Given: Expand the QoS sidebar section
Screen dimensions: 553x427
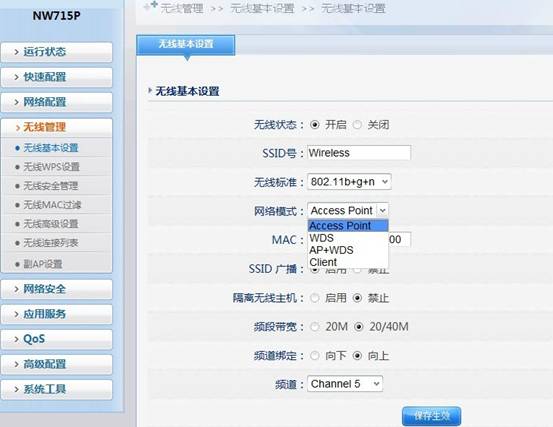Looking at the screenshot, I should coord(56,339).
